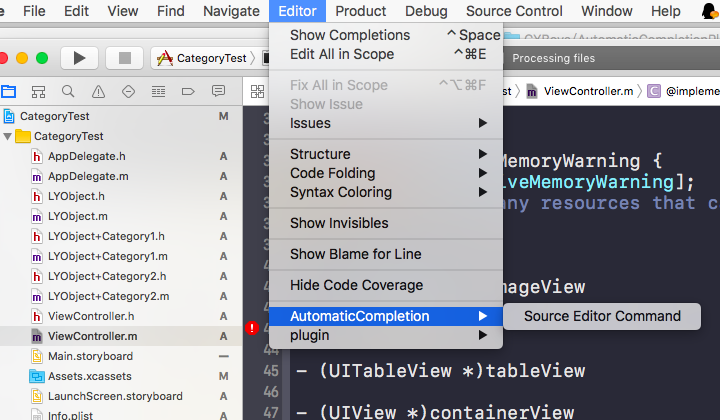Image resolution: width=720 pixels, height=420 pixels.
Task: Click Source Editor Command submenu item
Action: pos(602,316)
